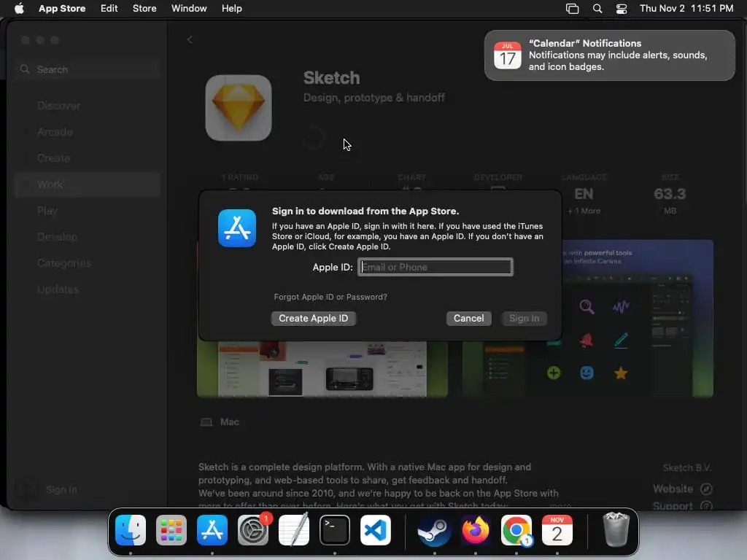Click the Mac platform label
Viewport: 747px width, 560px height.
pos(229,422)
